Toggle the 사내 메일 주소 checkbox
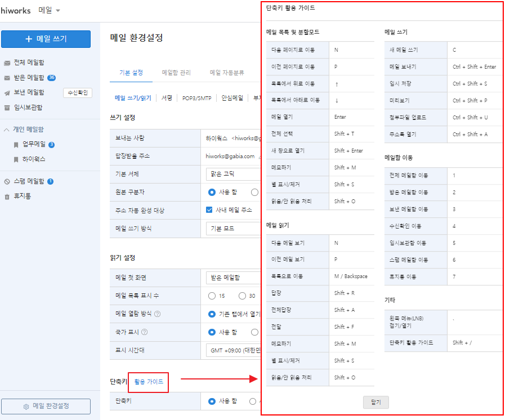This screenshot has height=420, width=510. point(209,210)
